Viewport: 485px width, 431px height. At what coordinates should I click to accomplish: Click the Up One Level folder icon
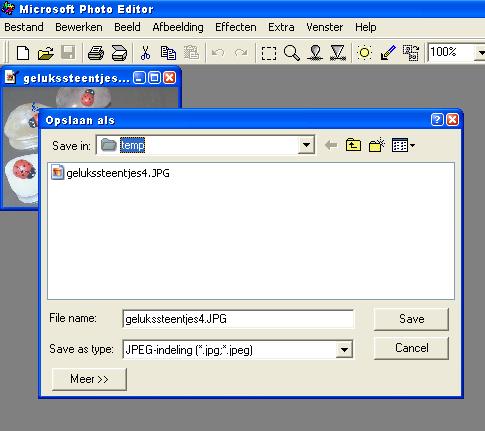[x=353, y=145]
